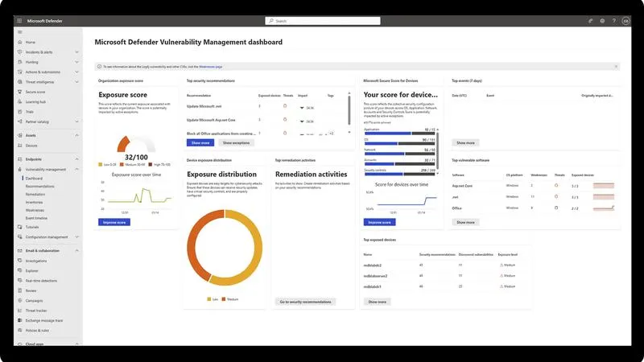Click the Exchange message trace icon
Image resolution: width=644 pixels, height=362 pixels.
tap(19, 320)
